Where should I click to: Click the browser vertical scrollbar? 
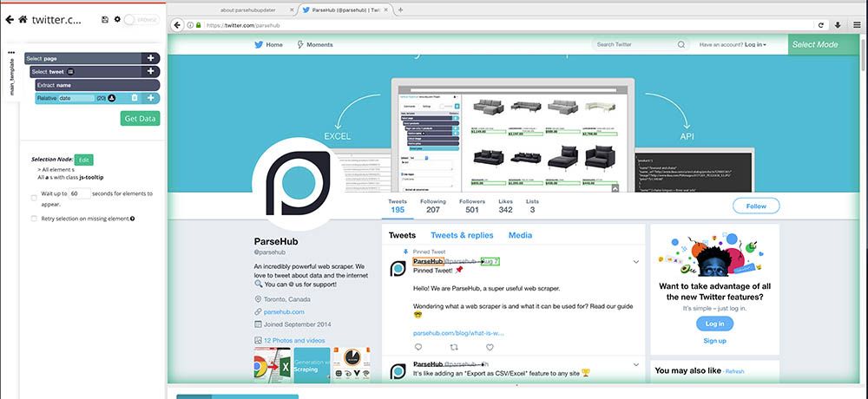[x=865, y=53]
